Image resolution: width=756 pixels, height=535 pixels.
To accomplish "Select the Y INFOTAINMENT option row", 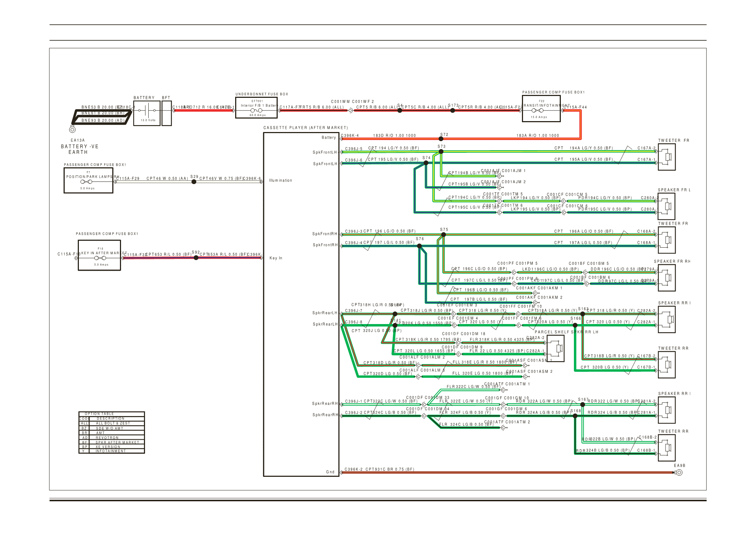I will pyautogui.click(x=112, y=451).
